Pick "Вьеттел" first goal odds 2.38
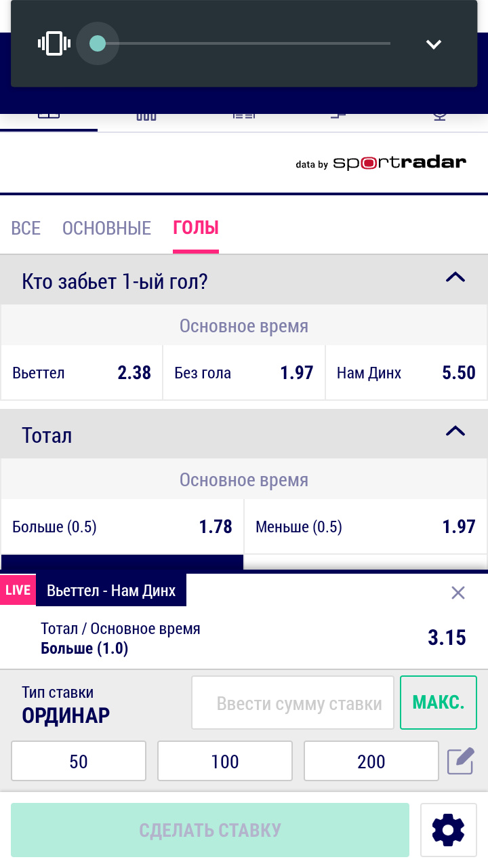The height and width of the screenshot is (868, 488). coord(82,373)
